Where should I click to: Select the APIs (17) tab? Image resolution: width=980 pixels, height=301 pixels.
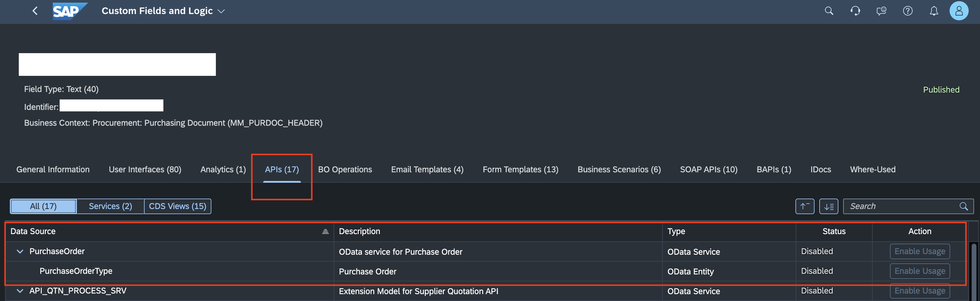[x=282, y=170]
